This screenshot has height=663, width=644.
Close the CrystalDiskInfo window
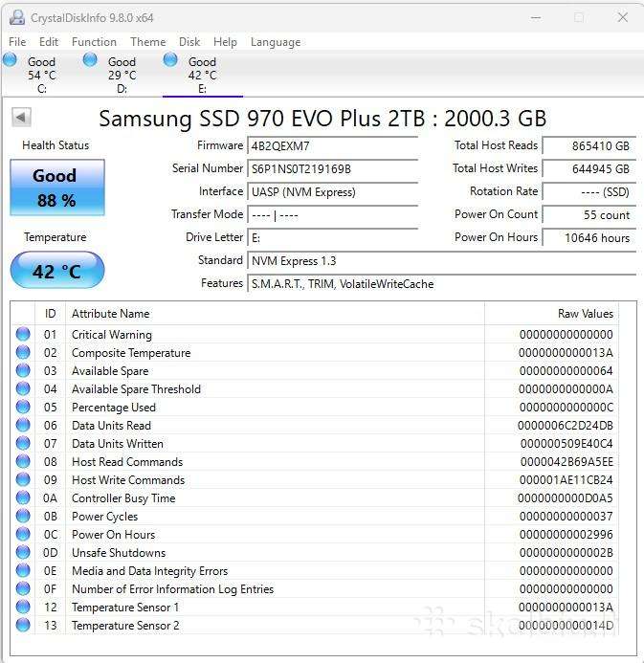click(622, 17)
